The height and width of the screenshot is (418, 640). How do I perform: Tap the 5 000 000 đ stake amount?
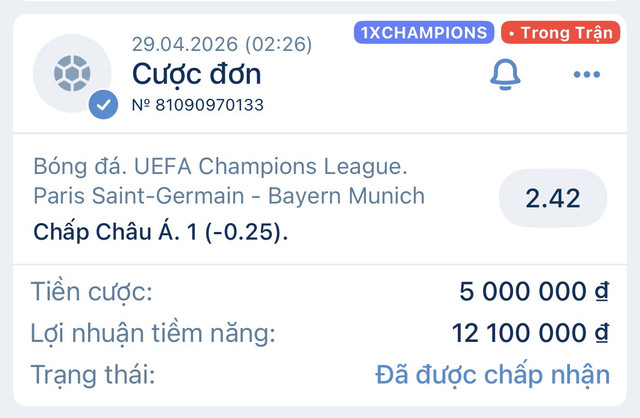click(x=534, y=291)
